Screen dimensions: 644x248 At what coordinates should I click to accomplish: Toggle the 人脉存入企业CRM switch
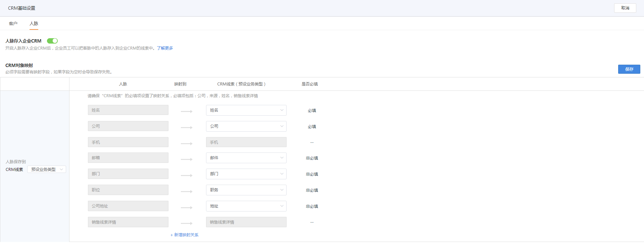(x=52, y=41)
